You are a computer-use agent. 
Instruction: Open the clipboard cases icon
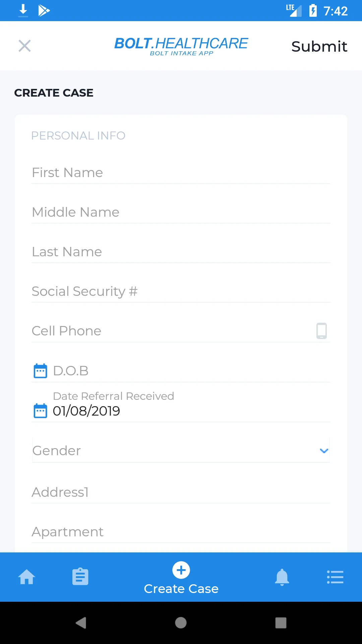[80, 577]
